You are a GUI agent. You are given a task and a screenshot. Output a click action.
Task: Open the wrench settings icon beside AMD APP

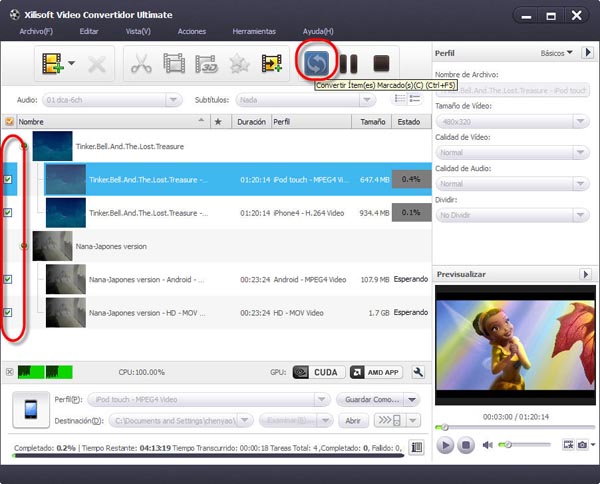tap(418, 372)
